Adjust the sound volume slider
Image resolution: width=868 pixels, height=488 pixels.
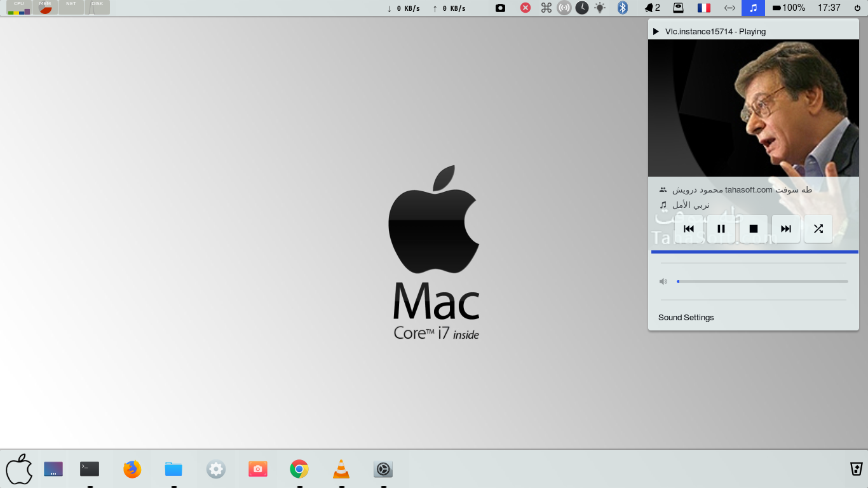click(x=763, y=281)
